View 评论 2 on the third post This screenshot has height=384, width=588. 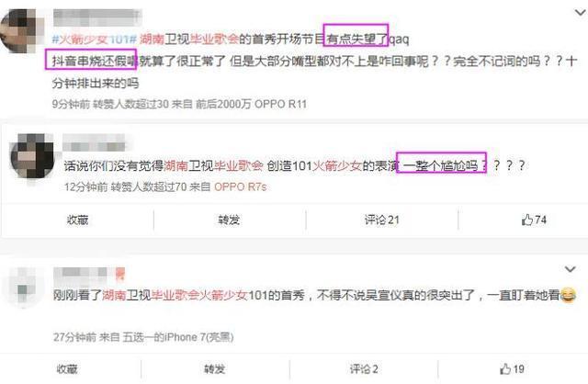tap(364, 369)
